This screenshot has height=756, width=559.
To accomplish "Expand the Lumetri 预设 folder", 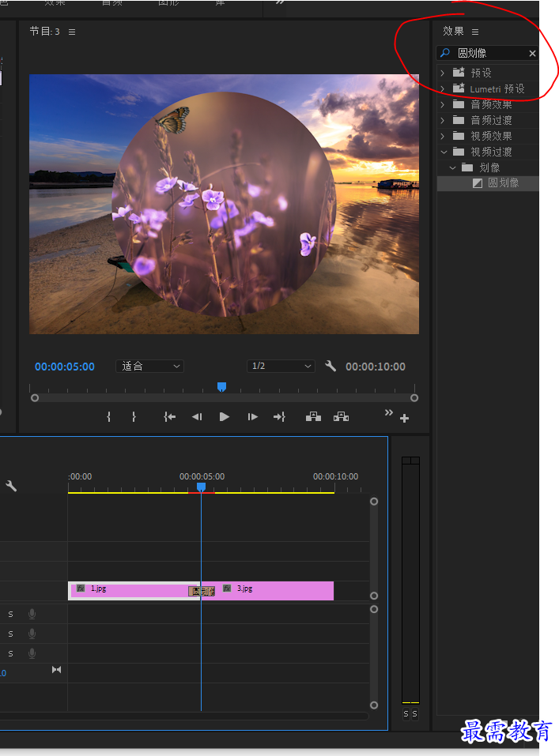I will [443, 88].
